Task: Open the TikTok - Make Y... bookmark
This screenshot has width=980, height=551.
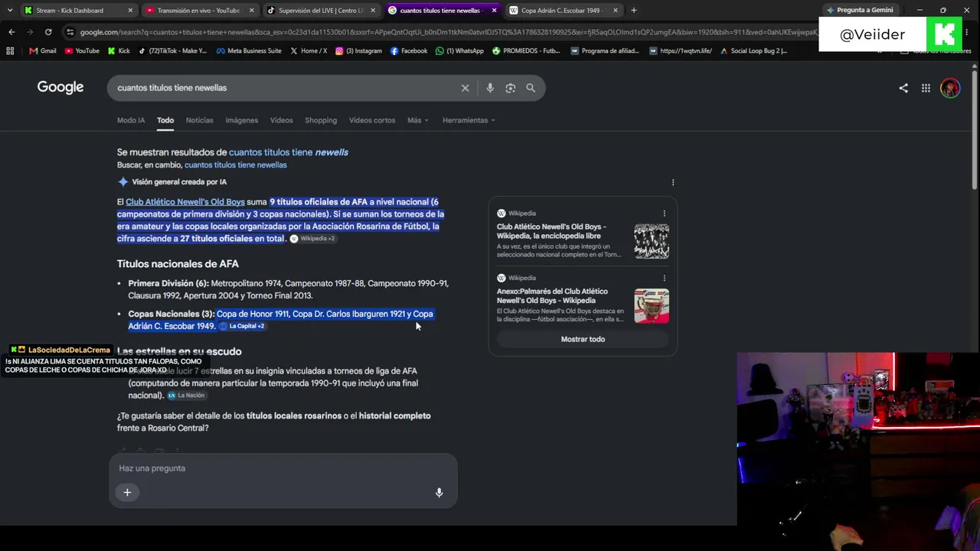Action: tap(172, 51)
